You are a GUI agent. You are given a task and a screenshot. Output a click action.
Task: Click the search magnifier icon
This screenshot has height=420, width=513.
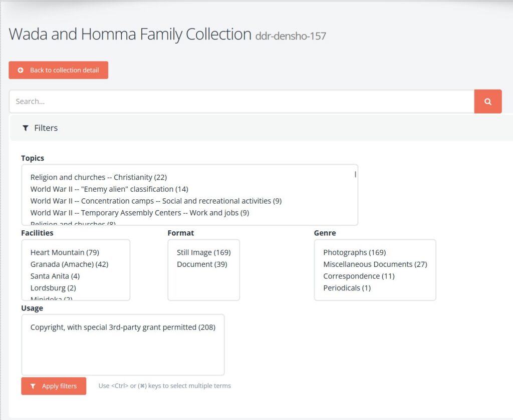point(487,101)
